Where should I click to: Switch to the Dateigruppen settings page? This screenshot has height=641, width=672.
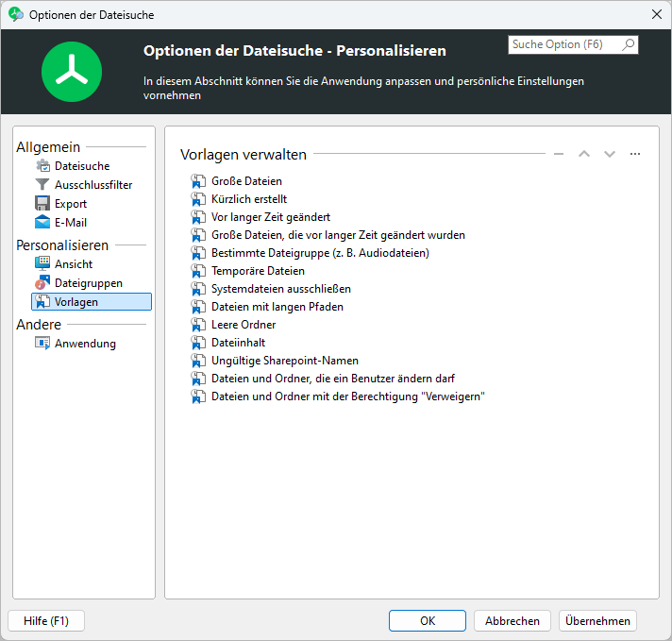89,283
